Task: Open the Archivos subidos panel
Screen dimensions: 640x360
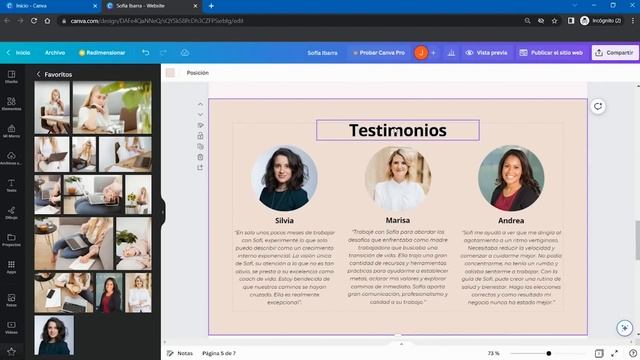Action: click(x=11, y=158)
